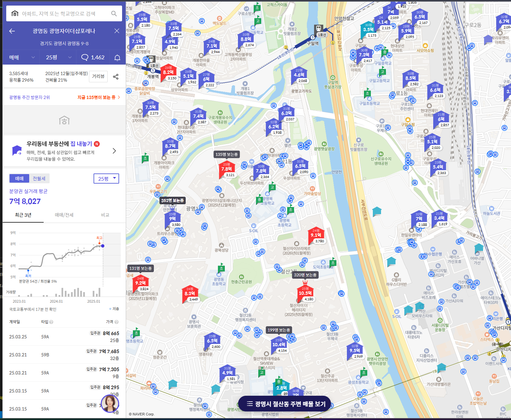Select the 3.4억 1,619 map marker

[x=439, y=218]
